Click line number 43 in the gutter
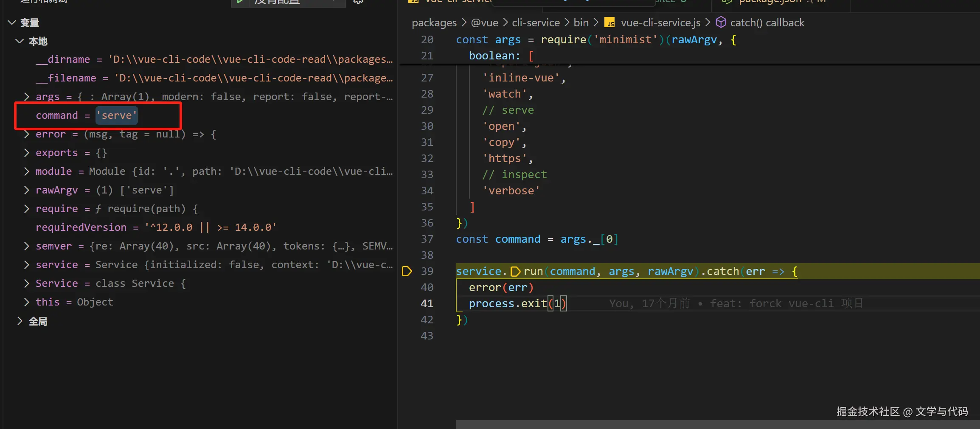Viewport: 980px width, 429px height. [x=427, y=336]
